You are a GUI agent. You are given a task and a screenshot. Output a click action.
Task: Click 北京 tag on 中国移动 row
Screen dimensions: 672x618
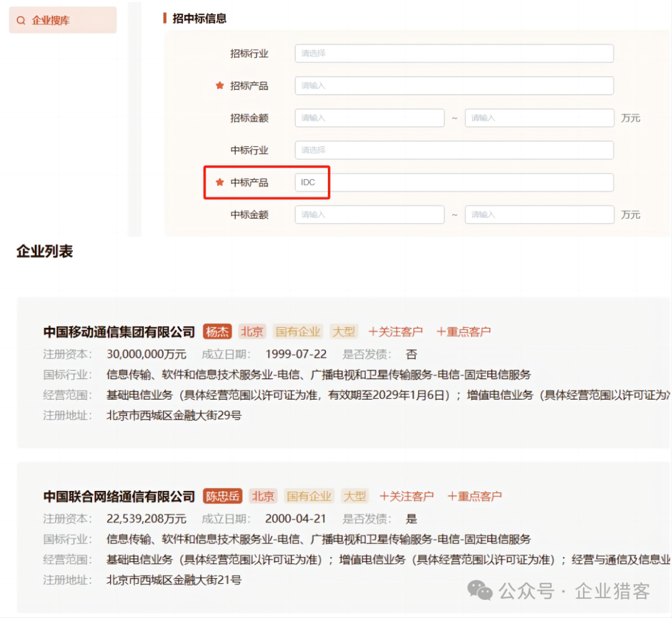click(252, 332)
